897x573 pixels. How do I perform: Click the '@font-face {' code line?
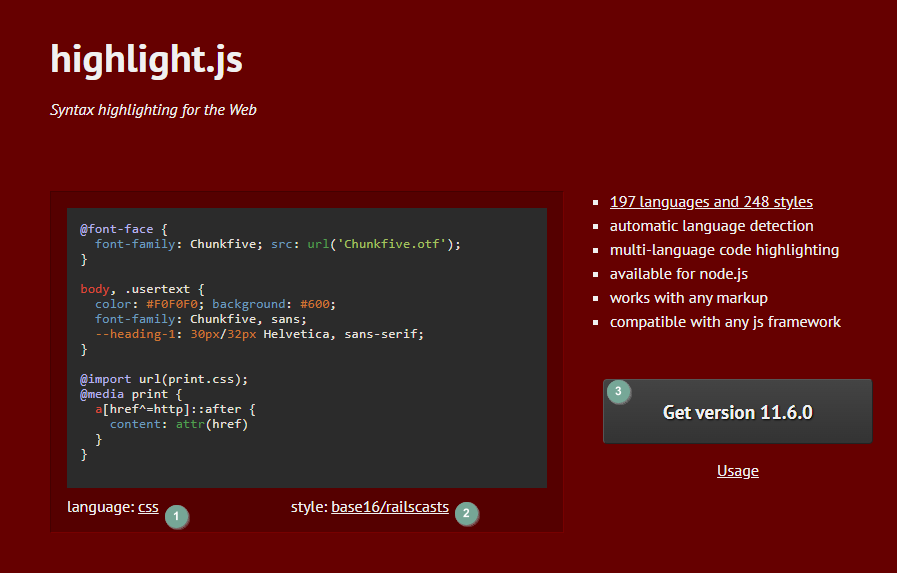[124, 229]
